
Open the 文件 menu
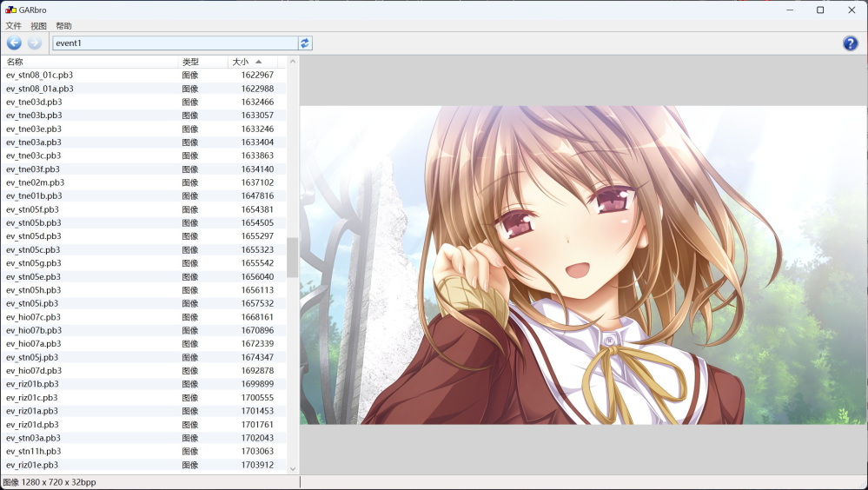[x=13, y=25]
